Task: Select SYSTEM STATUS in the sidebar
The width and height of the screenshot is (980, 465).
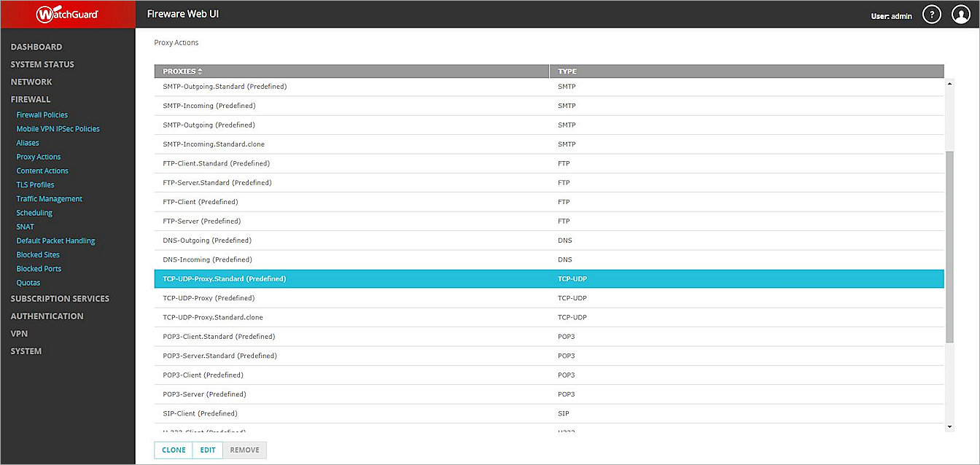Action: click(x=41, y=64)
